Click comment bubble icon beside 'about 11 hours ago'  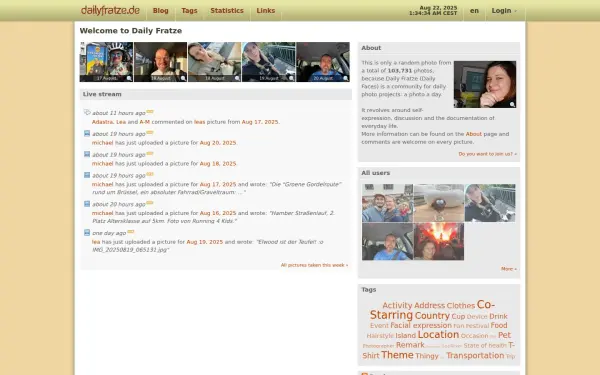(150, 112)
